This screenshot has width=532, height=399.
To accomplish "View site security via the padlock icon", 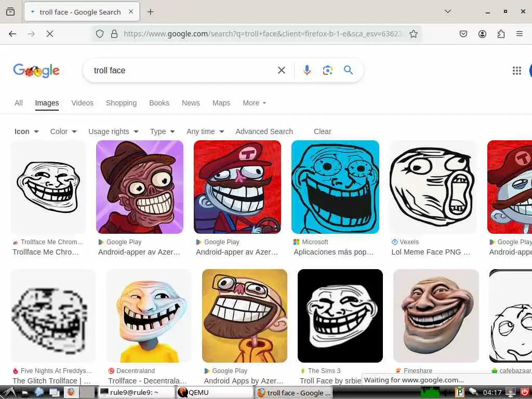I will (x=114, y=34).
